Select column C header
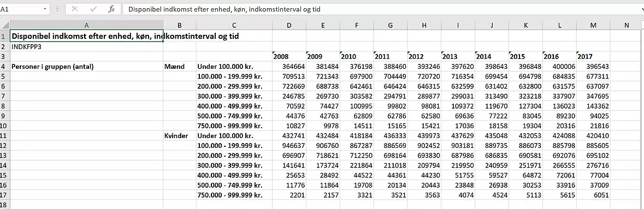Viewport: 644px width, 209px height. pos(234,26)
